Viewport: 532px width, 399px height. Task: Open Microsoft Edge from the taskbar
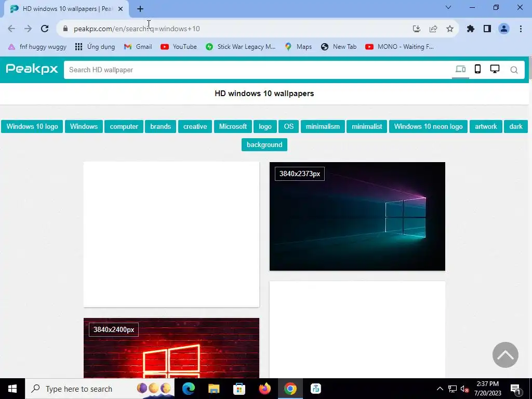tap(188, 389)
